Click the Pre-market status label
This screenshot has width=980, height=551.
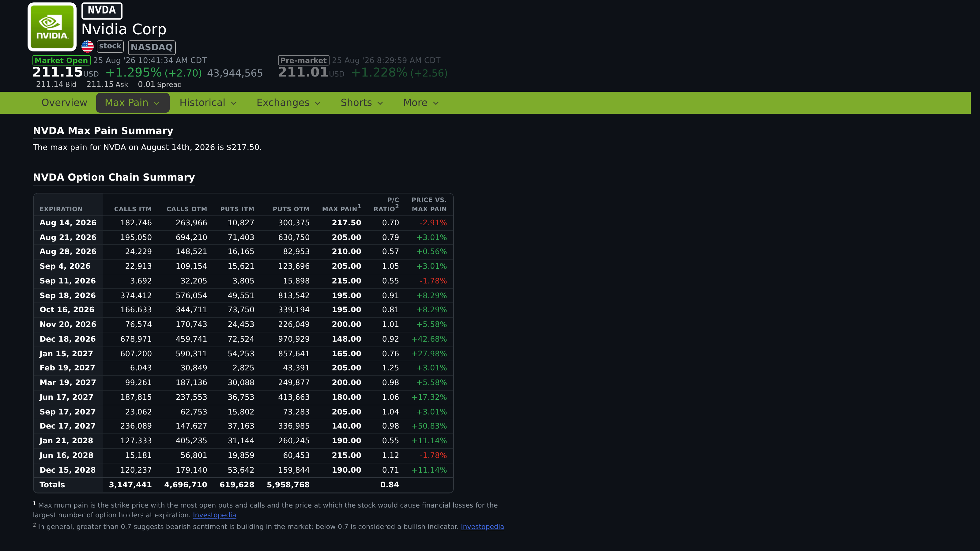(303, 61)
